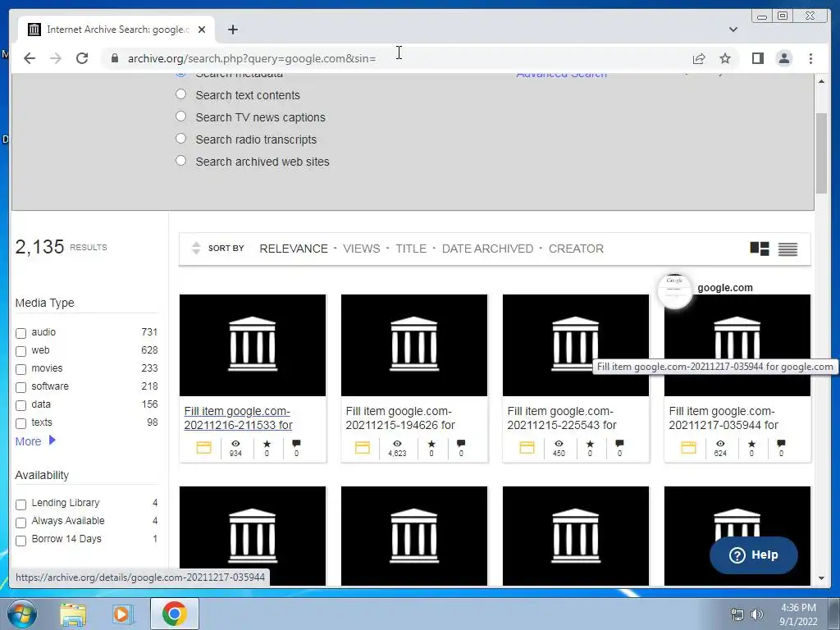
Task: Switch to Chrome in the taskbar
Action: pos(175,614)
